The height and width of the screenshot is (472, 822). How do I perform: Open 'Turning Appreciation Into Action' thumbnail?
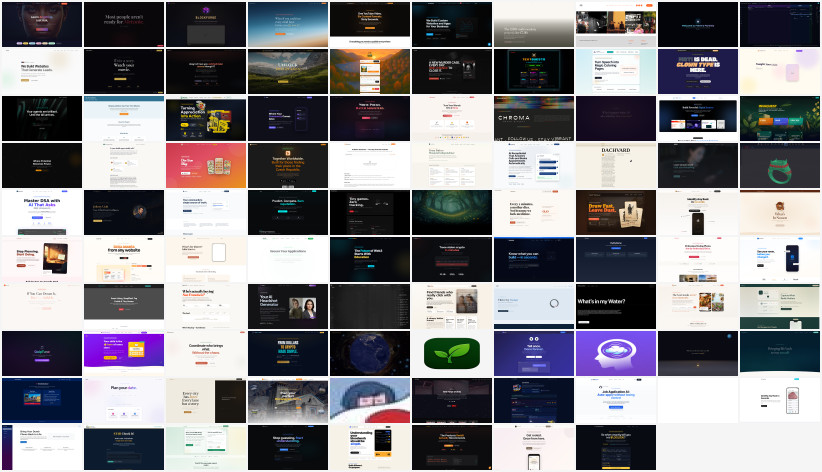(x=206, y=119)
